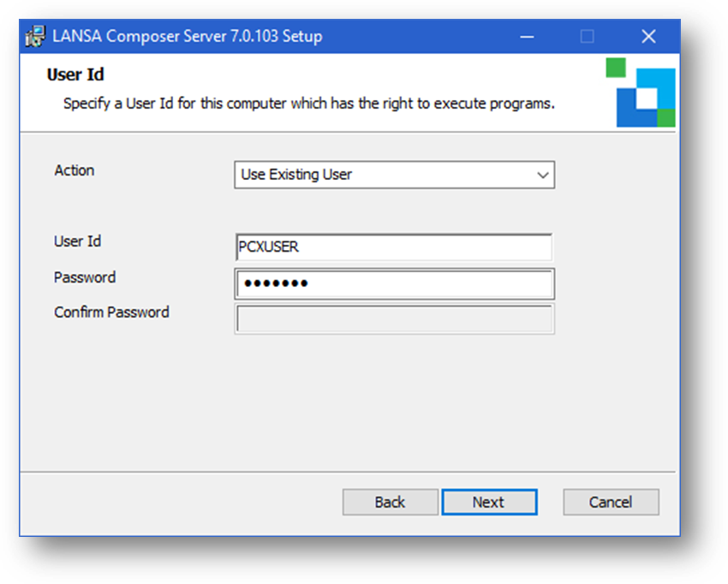
Task: Click the Confirm Password label
Action: [111, 313]
